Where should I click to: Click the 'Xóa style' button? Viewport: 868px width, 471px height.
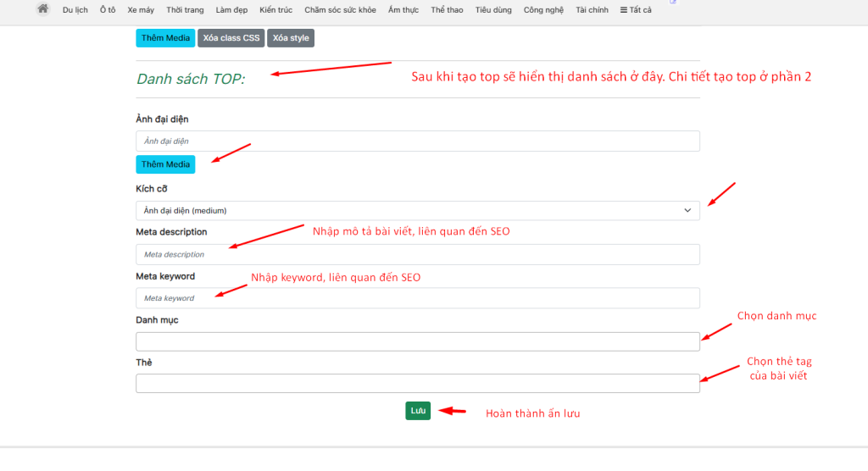[291, 38]
